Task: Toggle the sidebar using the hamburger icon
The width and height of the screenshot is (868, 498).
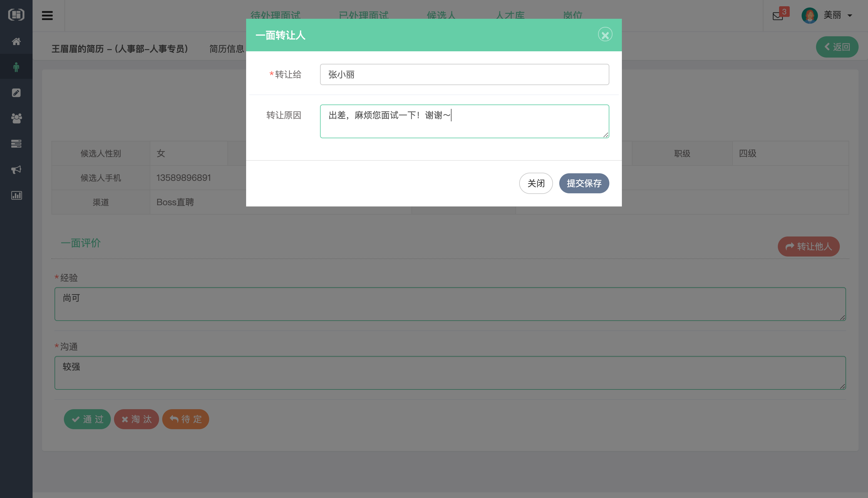Action: click(x=47, y=15)
